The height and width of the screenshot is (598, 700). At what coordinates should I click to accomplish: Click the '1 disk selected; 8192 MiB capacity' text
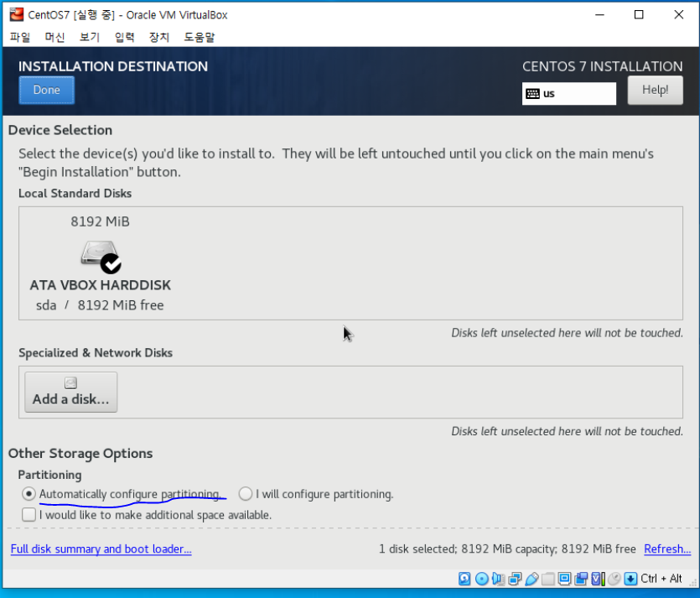(468, 549)
